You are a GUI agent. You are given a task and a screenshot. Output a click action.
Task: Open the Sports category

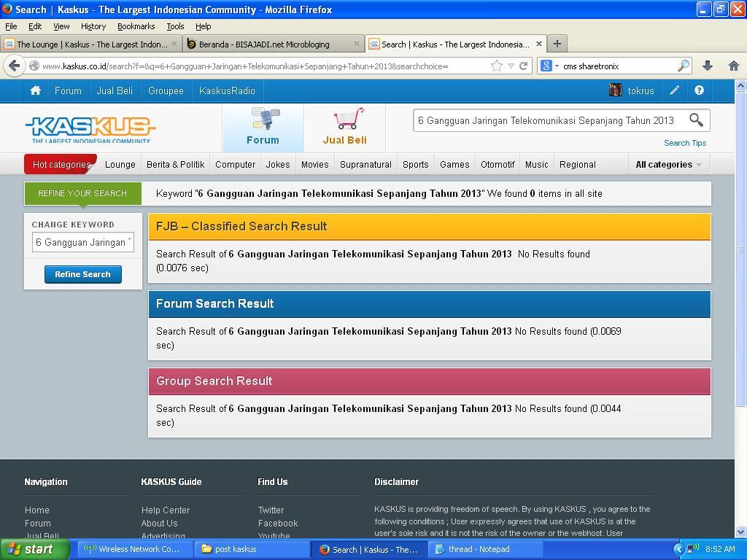[415, 164]
